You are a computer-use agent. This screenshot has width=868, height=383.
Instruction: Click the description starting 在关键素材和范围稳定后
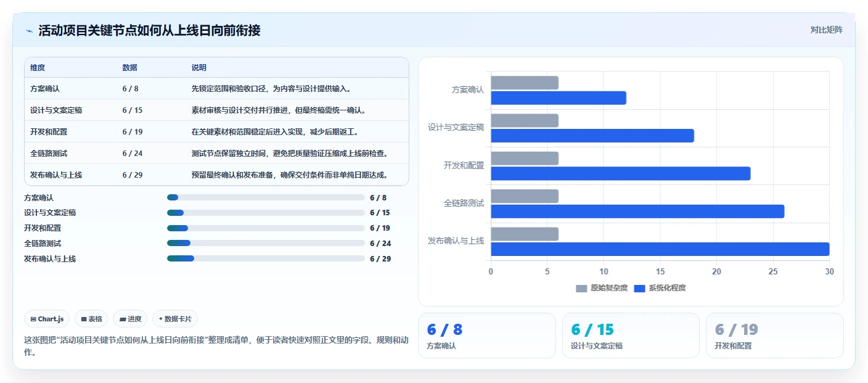(x=275, y=132)
